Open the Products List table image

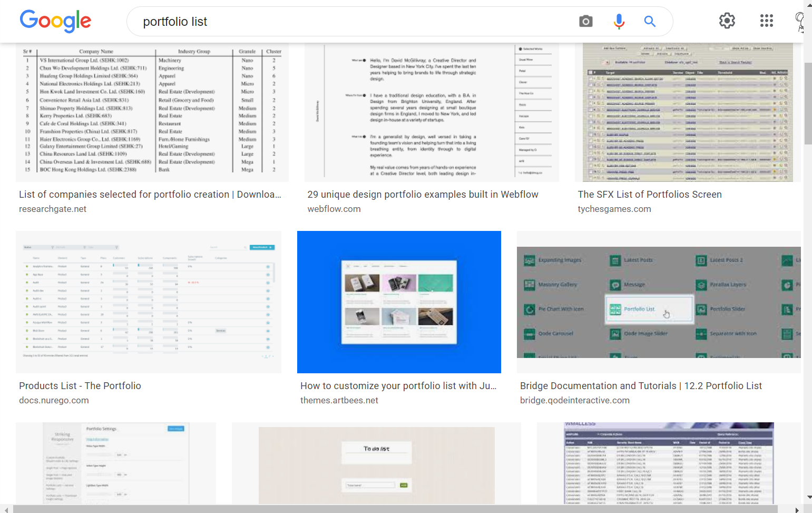click(149, 302)
